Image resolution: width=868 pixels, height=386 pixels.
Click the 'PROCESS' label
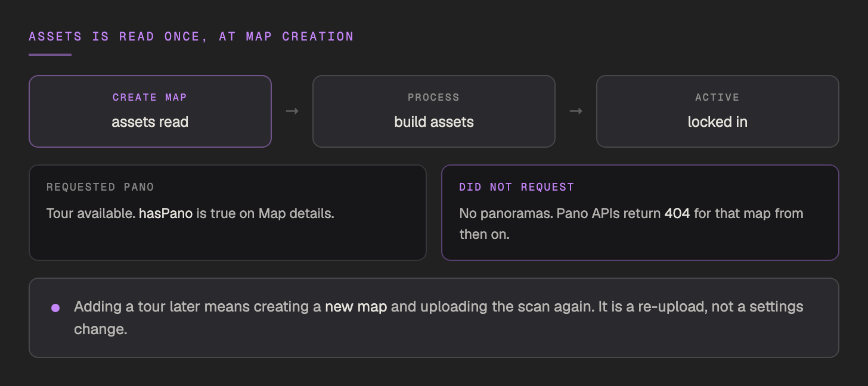[x=434, y=97]
